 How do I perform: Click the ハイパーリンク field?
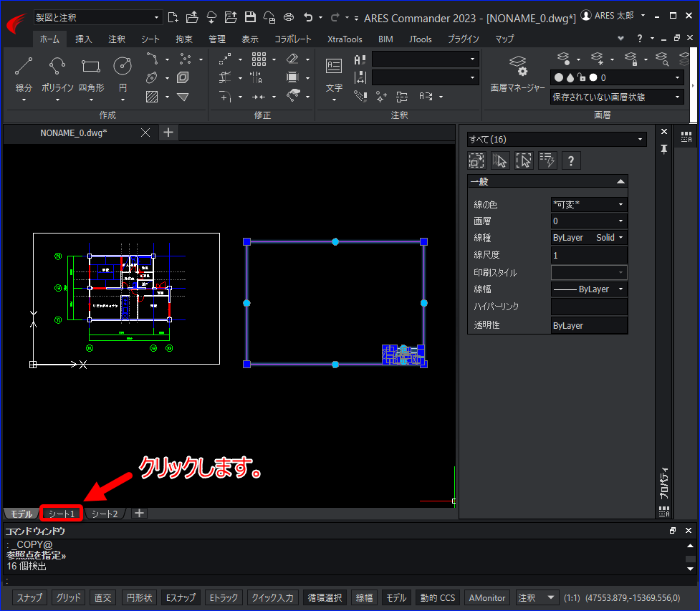589,307
